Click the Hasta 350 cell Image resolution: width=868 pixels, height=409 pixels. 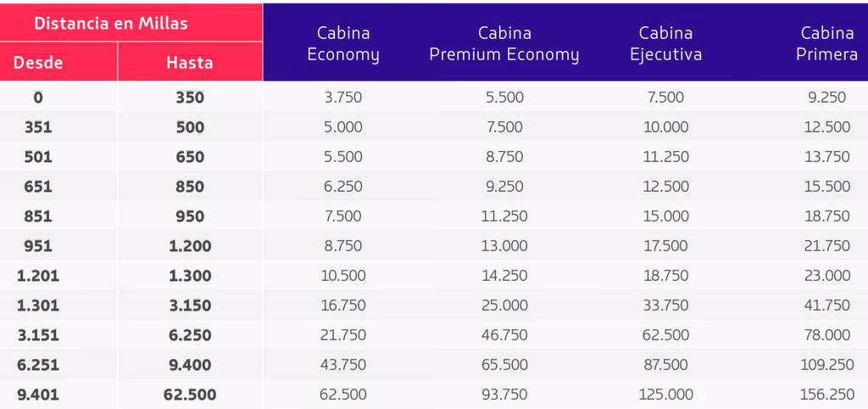point(190,98)
